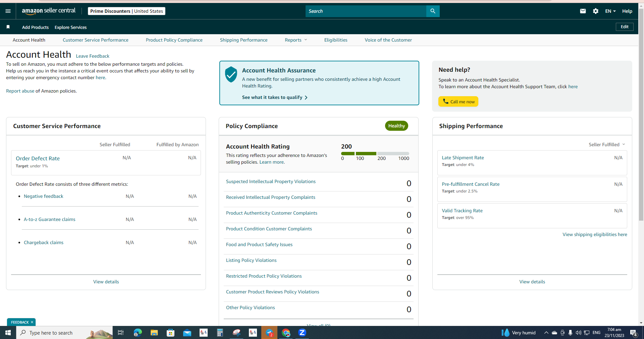The height and width of the screenshot is (339, 644).
Task: Open the Very humid weather widget
Action: [x=519, y=333]
